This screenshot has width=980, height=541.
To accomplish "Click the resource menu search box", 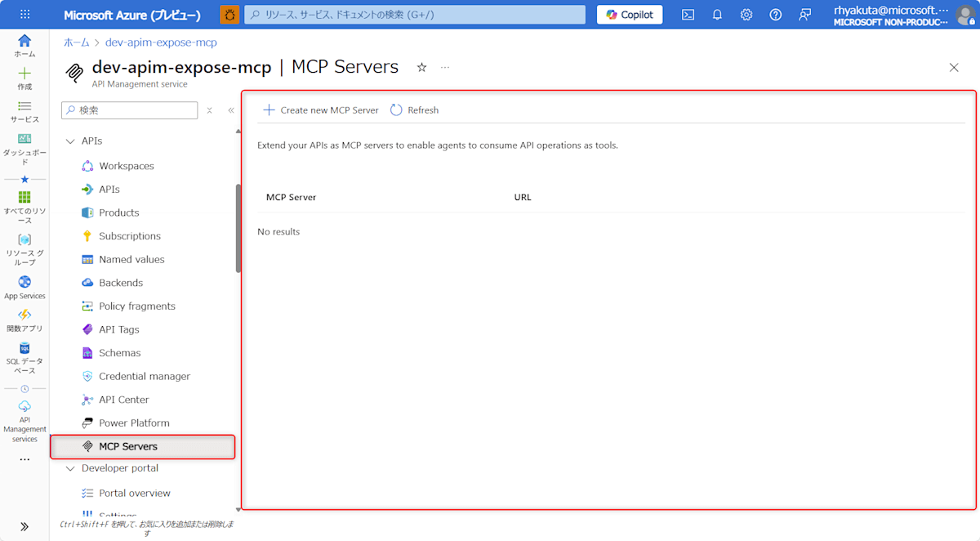I will tap(130, 110).
